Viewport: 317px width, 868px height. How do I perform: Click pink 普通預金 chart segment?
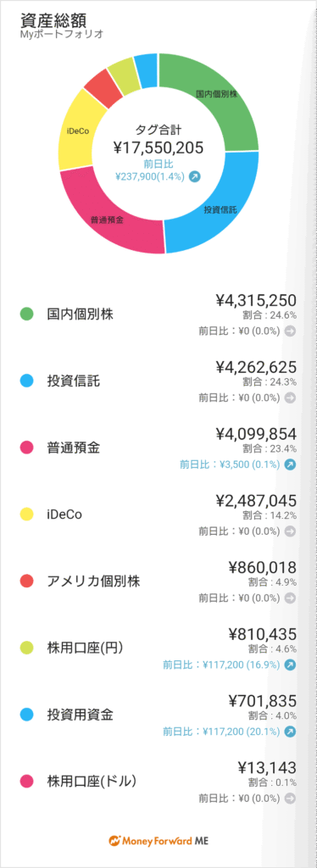106,218
